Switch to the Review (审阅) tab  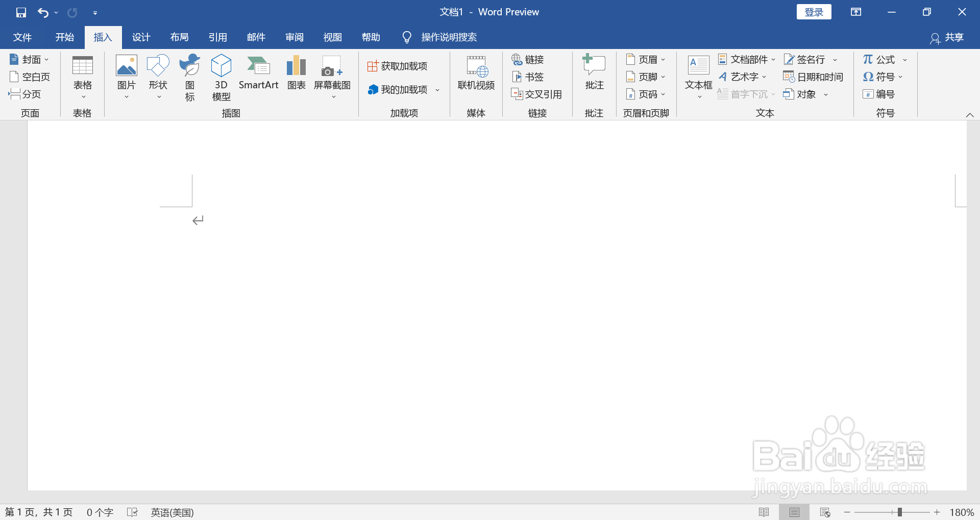295,37
